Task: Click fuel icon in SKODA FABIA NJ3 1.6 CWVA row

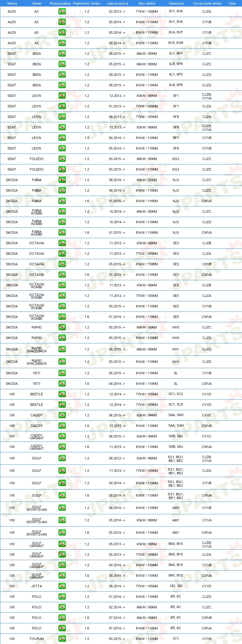Action: tap(62, 201)
